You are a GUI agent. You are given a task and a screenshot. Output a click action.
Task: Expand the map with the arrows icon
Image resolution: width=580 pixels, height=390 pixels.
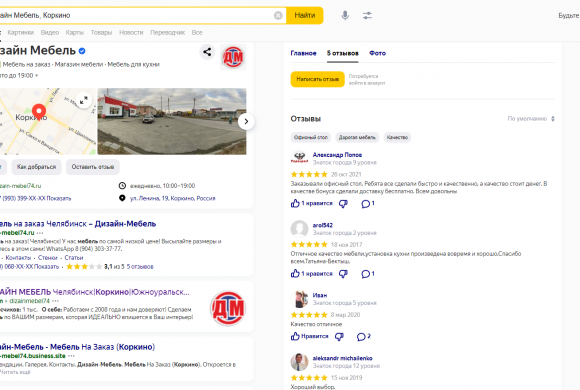click(x=84, y=100)
